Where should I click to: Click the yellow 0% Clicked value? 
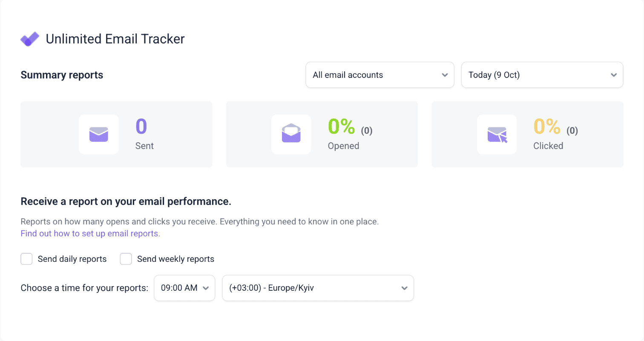pyautogui.click(x=547, y=126)
